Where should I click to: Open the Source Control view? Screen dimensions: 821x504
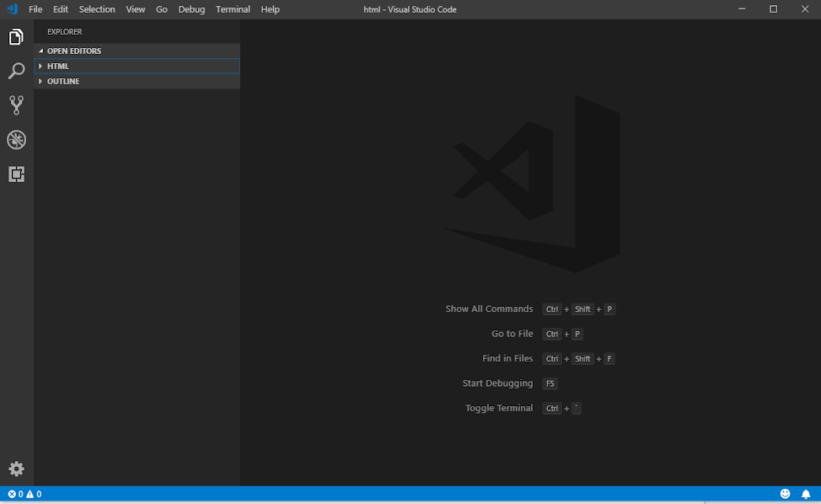point(16,105)
